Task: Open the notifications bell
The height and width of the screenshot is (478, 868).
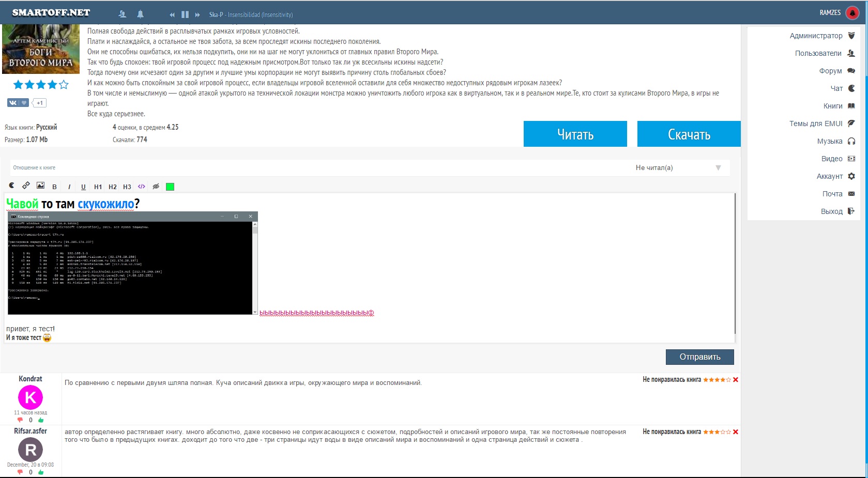Action: [x=140, y=14]
